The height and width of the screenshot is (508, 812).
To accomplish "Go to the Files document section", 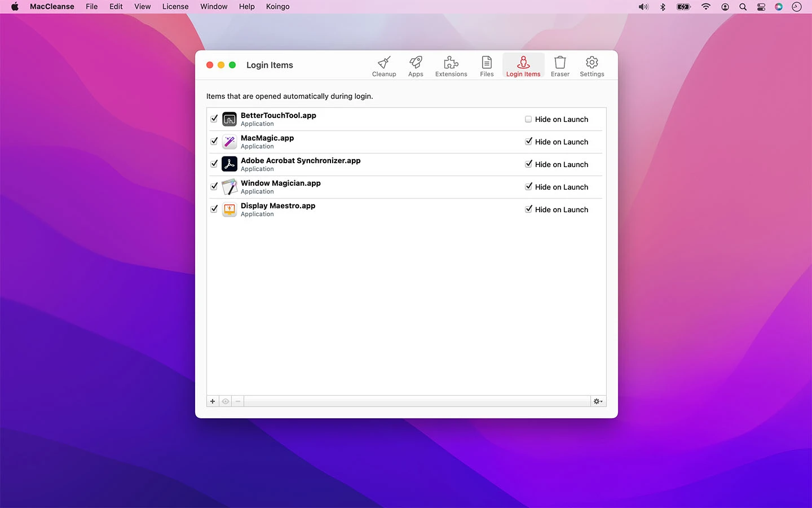I will (487, 66).
